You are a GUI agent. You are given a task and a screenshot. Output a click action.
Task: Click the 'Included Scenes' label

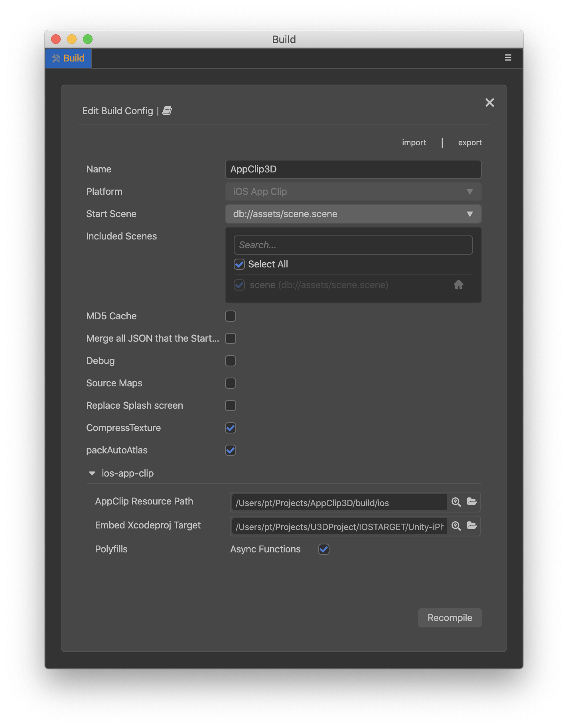122,236
